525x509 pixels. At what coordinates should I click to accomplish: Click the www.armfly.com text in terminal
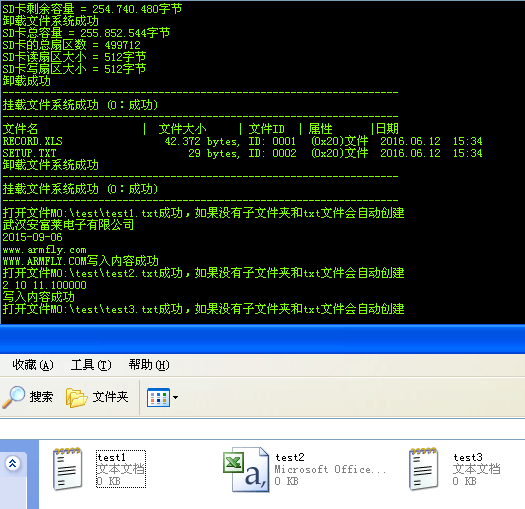pos(45,250)
